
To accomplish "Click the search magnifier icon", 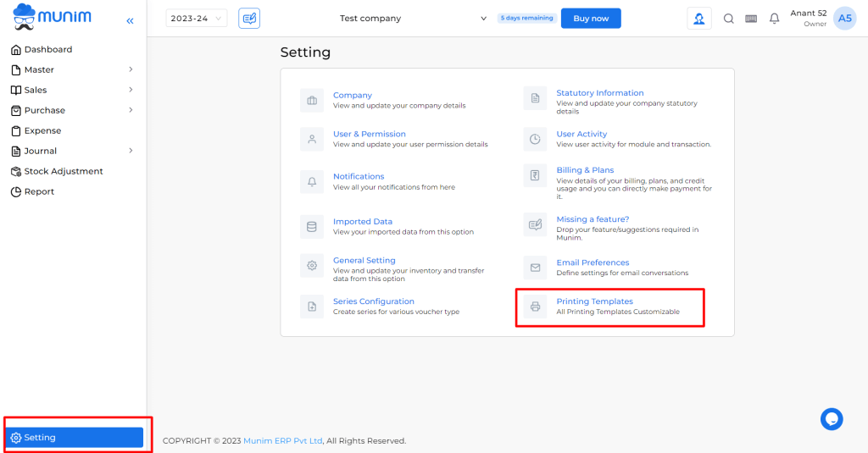I will tap(728, 19).
